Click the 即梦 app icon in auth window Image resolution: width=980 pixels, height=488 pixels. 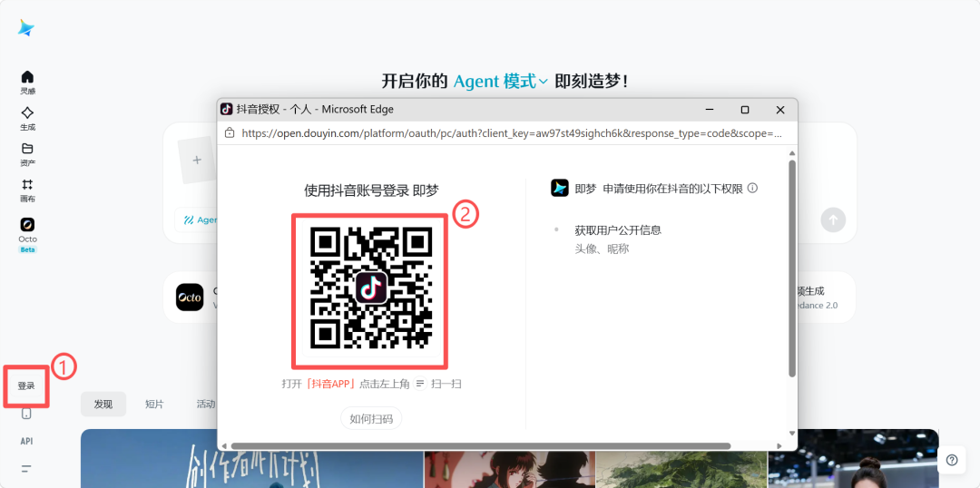click(x=559, y=188)
